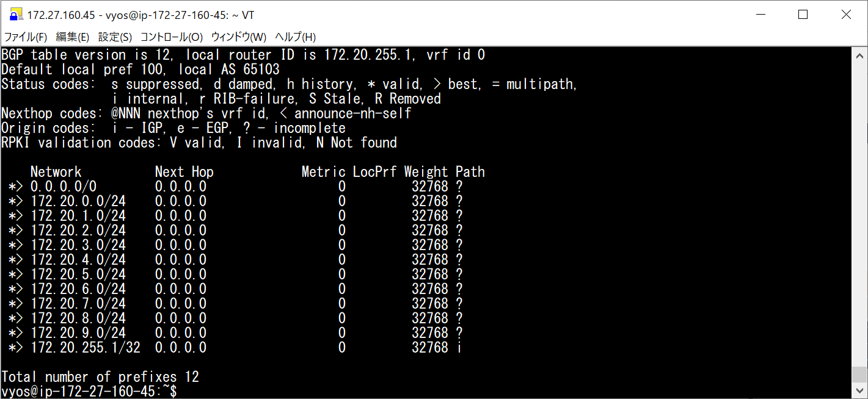Screen dimensions: 868x399
Task: Close the terminal window
Action: click(x=846, y=15)
